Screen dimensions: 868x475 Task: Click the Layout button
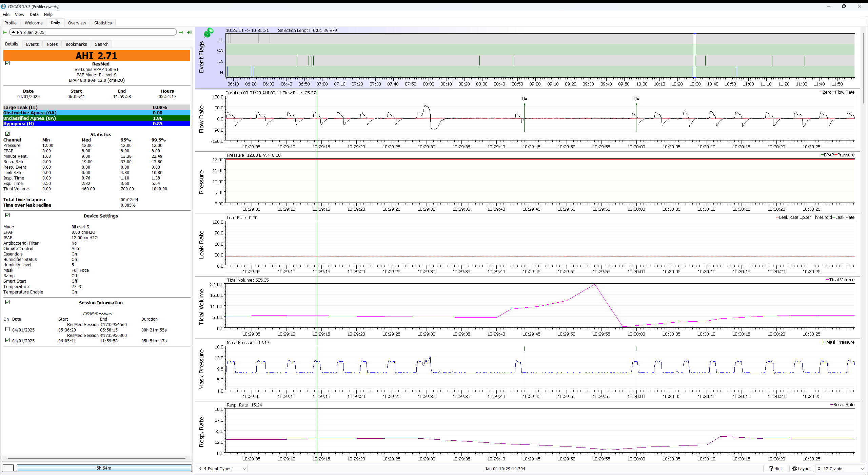(802, 469)
